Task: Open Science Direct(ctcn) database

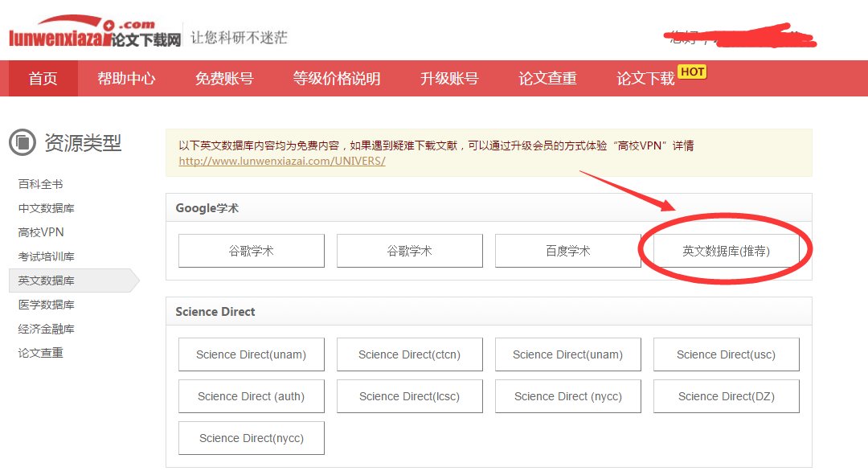Action: point(410,354)
